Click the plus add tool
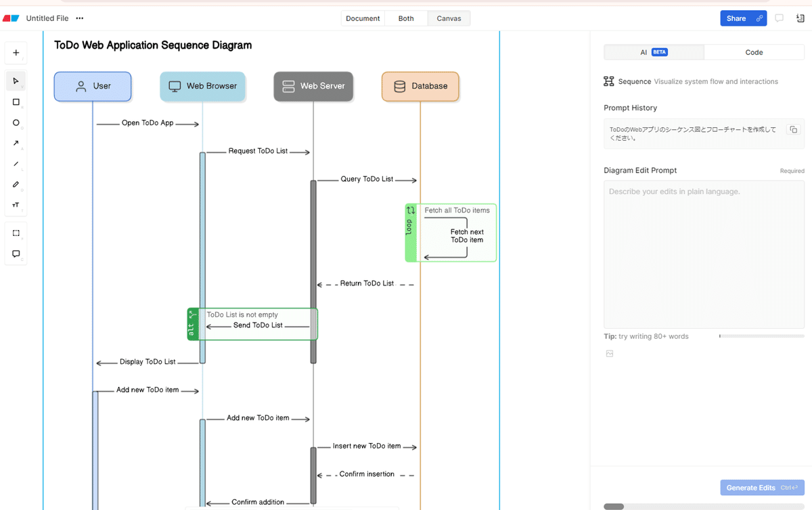Screen dimensions: 812x510 click(16, 53)
